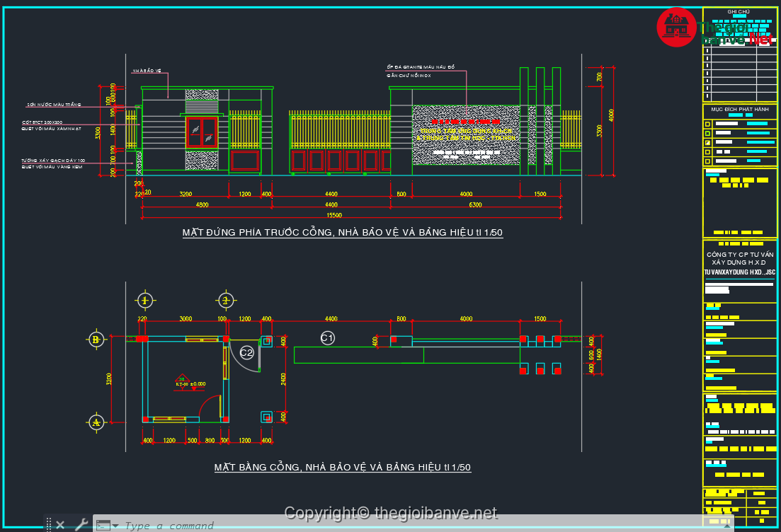
Task: Expand command history arrow at command line right end
Action: coord(726,526)
